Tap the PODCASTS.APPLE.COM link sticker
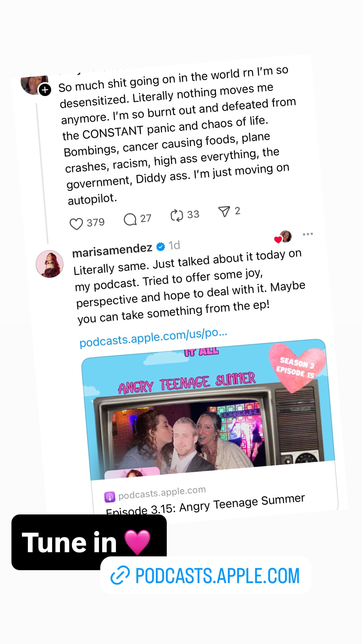Image resolution: width=362 pixels, height=644 pixels. click(x=206, y=575)
